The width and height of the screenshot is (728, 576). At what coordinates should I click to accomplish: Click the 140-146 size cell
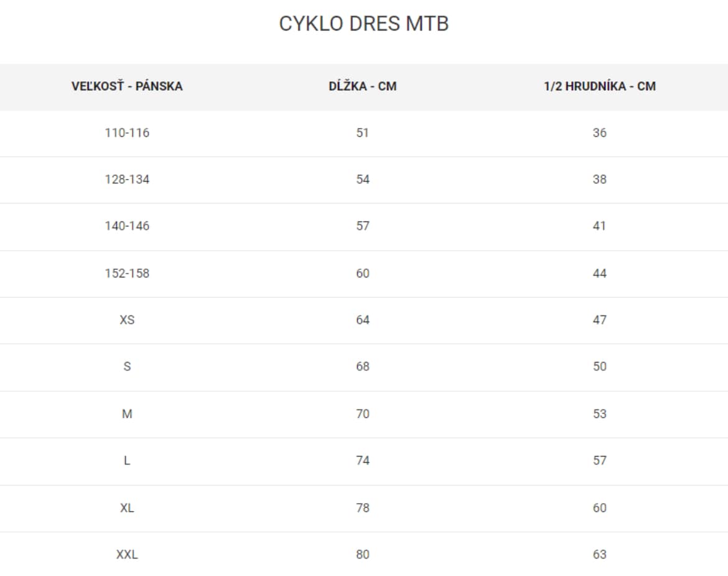pyautogui.click(x=127, y=226)
